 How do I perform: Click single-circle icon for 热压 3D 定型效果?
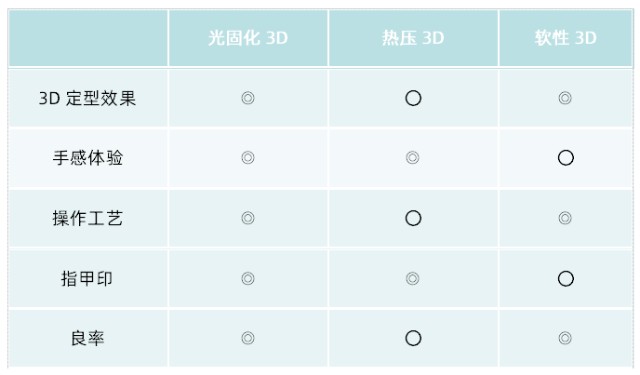click(x=413, y=98)
